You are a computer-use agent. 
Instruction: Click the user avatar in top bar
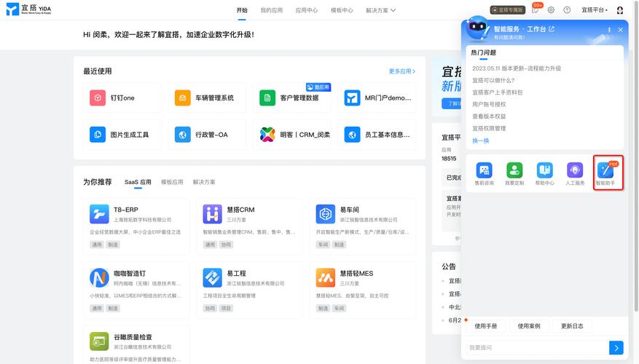click(x=620, y=10)
